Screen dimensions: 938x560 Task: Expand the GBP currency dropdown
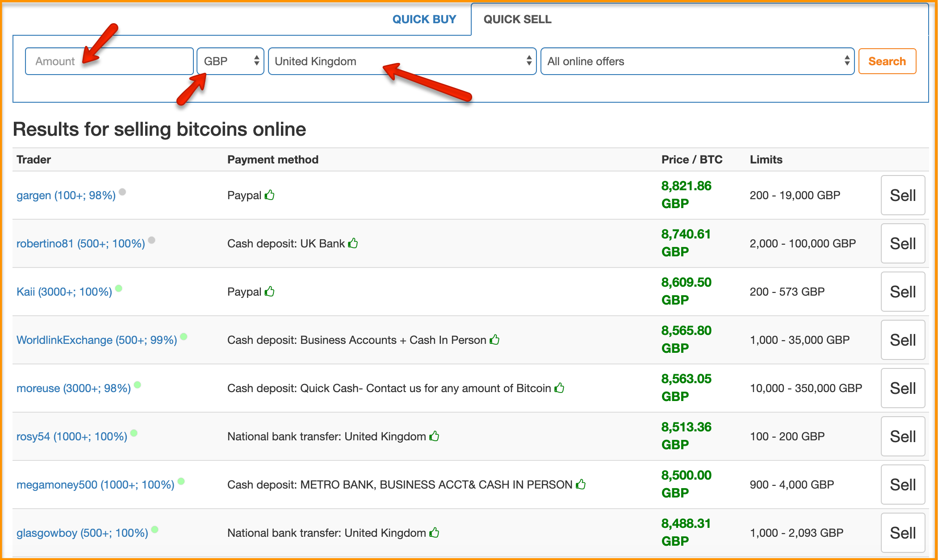[x=229, y=61]
